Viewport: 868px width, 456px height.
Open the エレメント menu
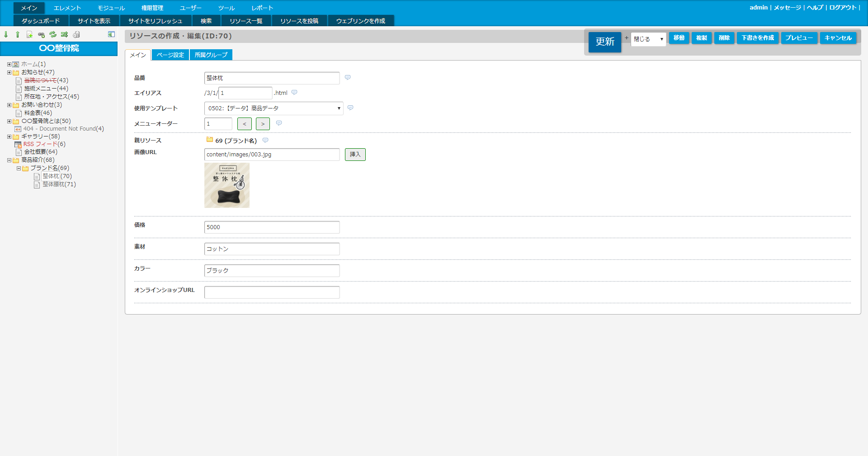67,8
